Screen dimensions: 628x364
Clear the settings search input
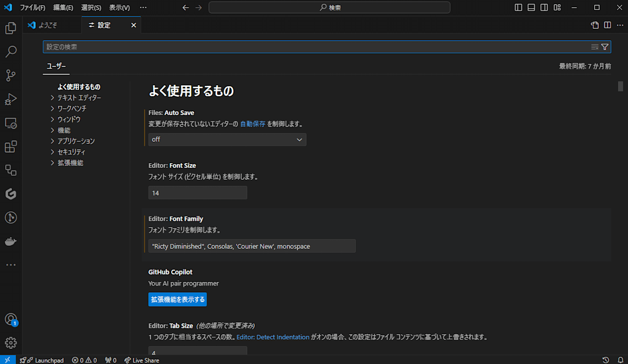coord(595,47)
